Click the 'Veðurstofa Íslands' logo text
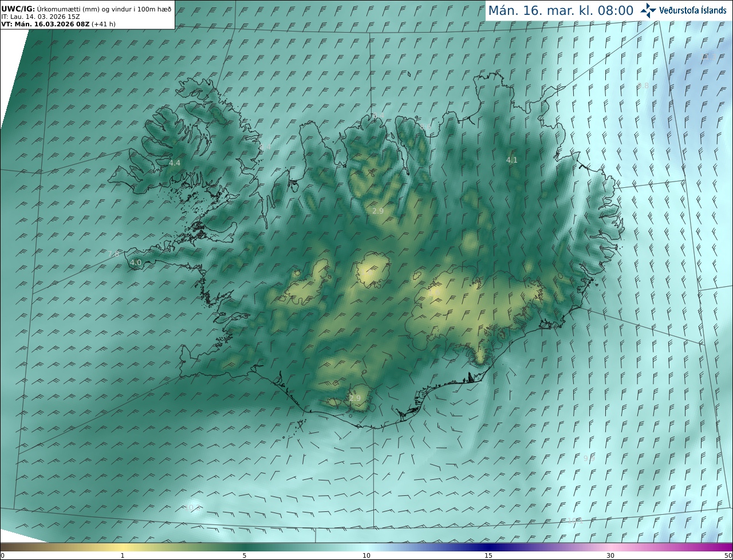The image size is (733, 560). point(693,10)
